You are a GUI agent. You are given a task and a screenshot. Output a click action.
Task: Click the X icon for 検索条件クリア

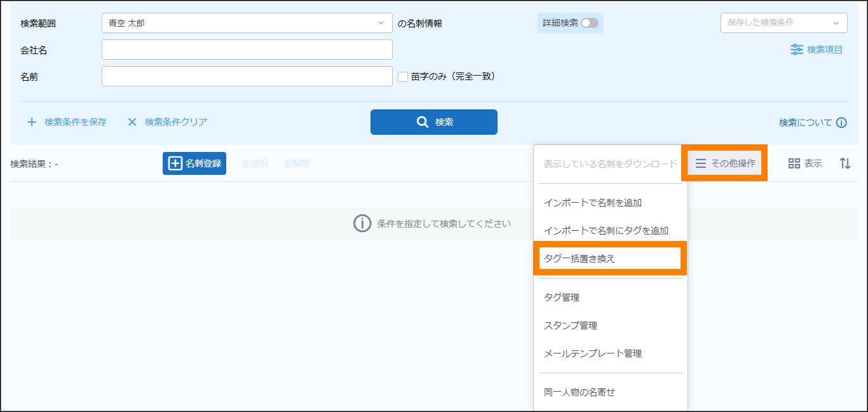[x=132, y=122]
